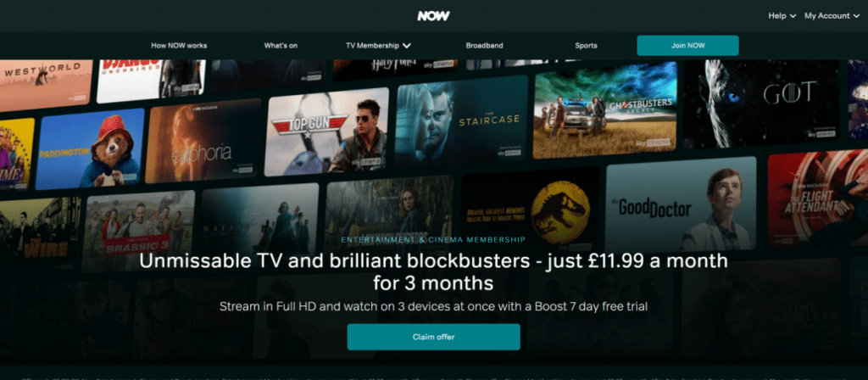Select the Sports nav item
Image resolution: width=868 pixels, height=380 pixels.
point(586,46)
